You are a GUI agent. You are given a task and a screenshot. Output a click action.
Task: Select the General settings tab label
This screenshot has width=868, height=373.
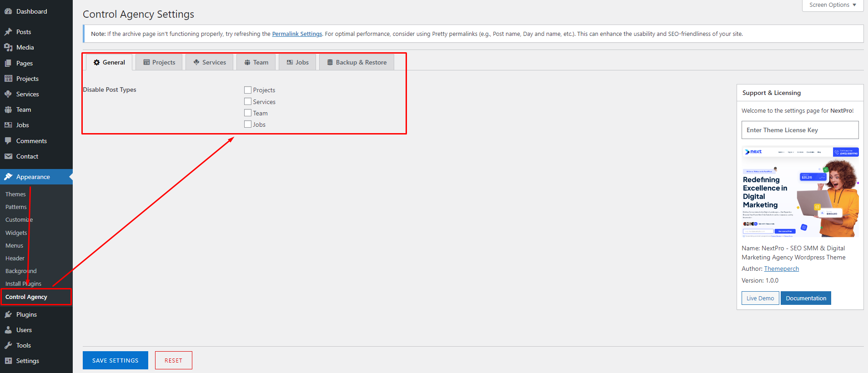coord(114,62)
